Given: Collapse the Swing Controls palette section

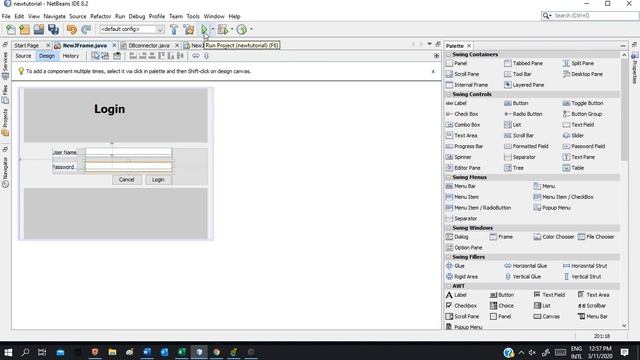Looking at the screenshot, I should [449, 94].
